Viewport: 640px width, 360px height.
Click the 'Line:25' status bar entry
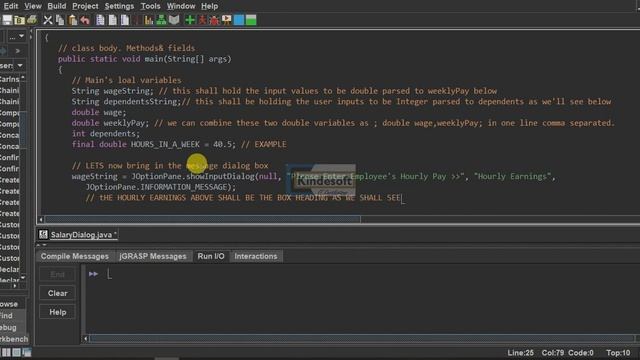click(x=520, y=353)
